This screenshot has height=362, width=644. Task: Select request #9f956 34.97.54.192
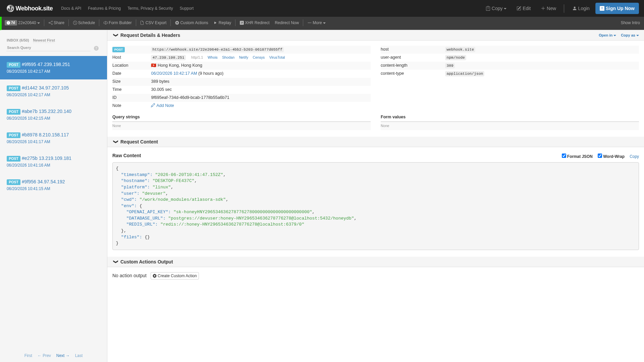(53, 185)
